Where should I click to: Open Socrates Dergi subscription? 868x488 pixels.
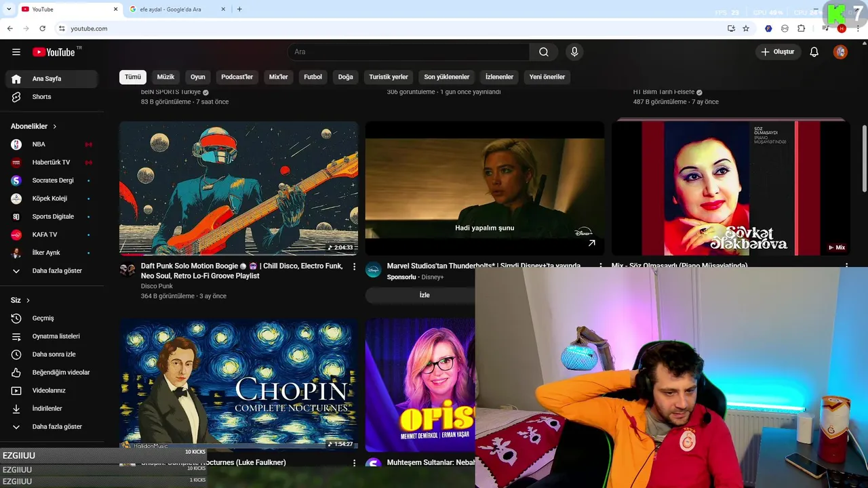tap(52, 180)
